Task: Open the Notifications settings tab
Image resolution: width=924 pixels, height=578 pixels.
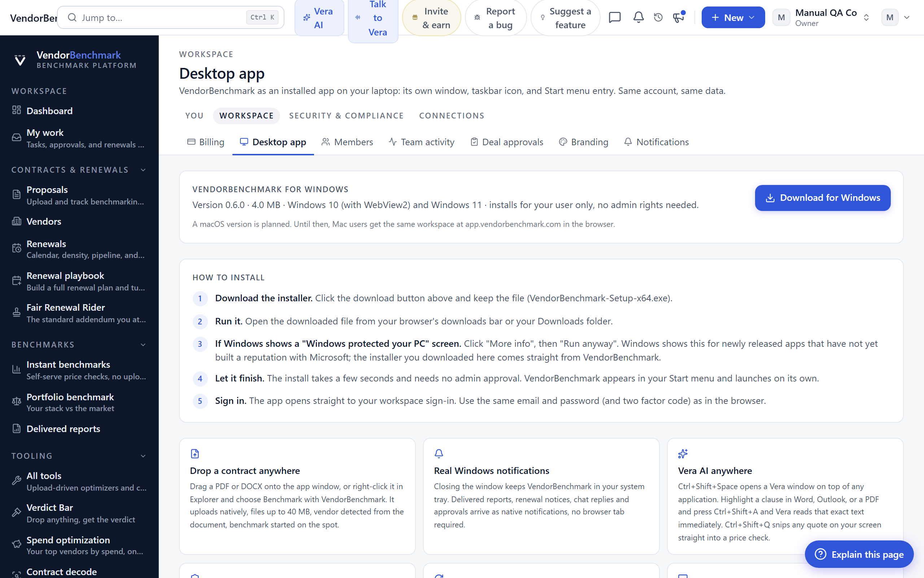Action: [656, 142]
